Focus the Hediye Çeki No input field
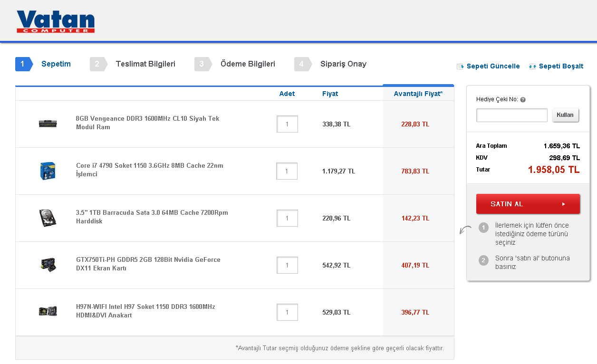This screenshot has width=597, height=364. point(512,115)
